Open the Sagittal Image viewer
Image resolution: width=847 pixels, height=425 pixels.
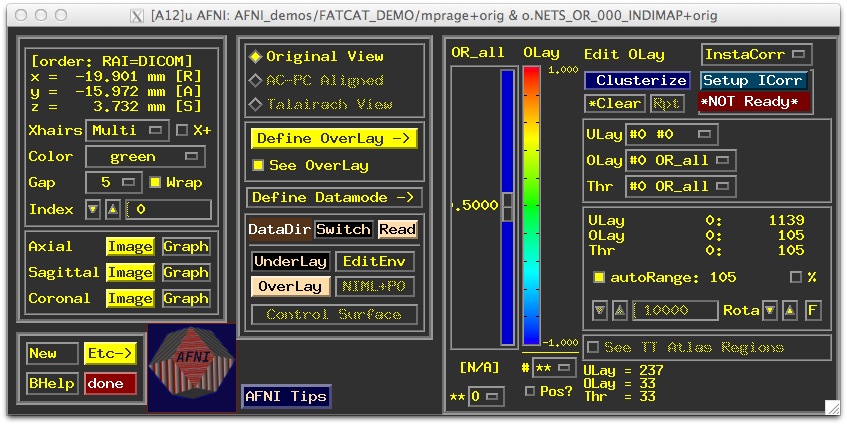point(130,273)
